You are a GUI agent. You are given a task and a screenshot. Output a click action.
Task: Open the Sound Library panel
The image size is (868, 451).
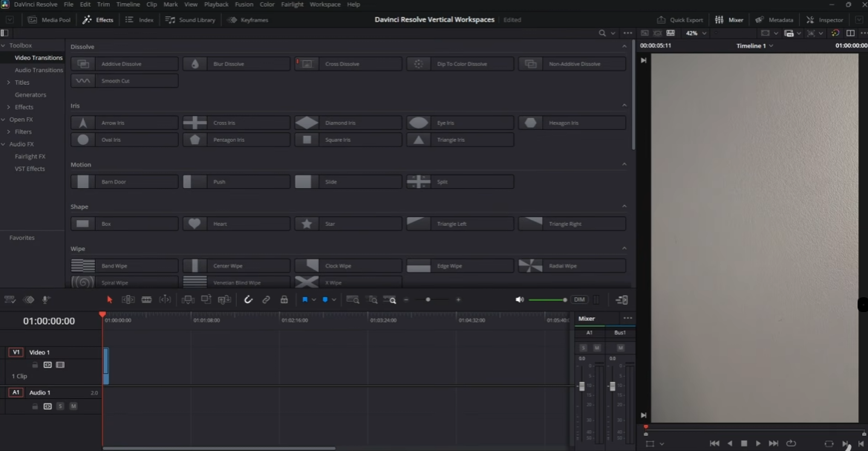click(190, 20)
